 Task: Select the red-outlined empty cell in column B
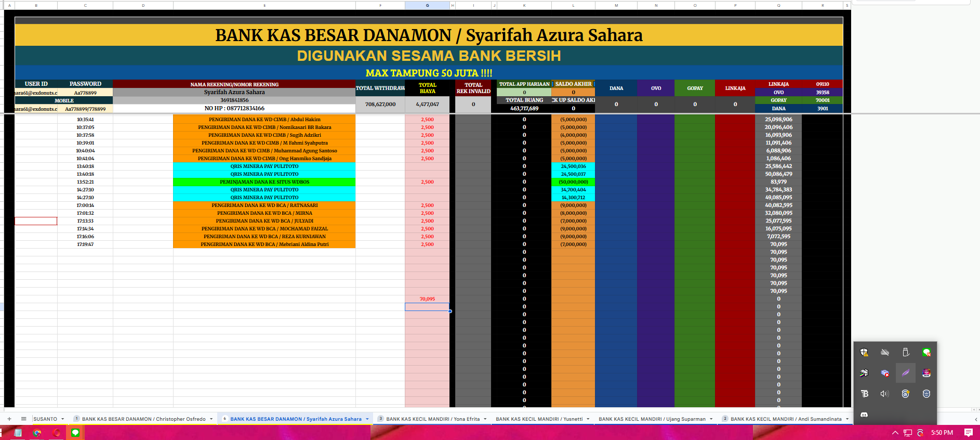tap(36, 221)
